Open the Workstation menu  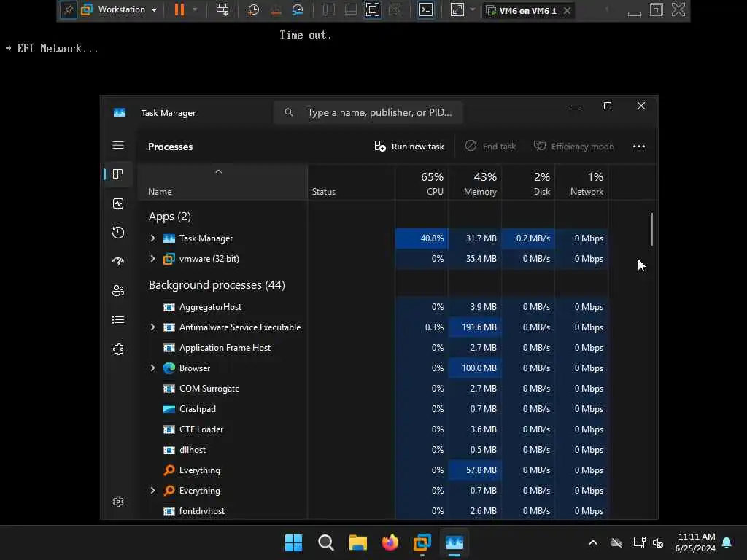[x=120, y=10]
